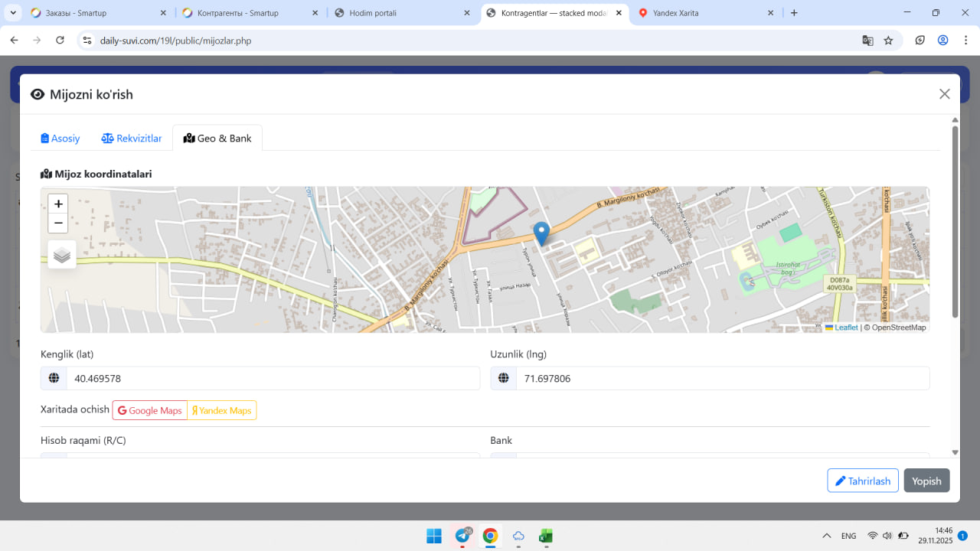Click the blue location marker pin
980x551 pixels.
click(x=541, y=233)
